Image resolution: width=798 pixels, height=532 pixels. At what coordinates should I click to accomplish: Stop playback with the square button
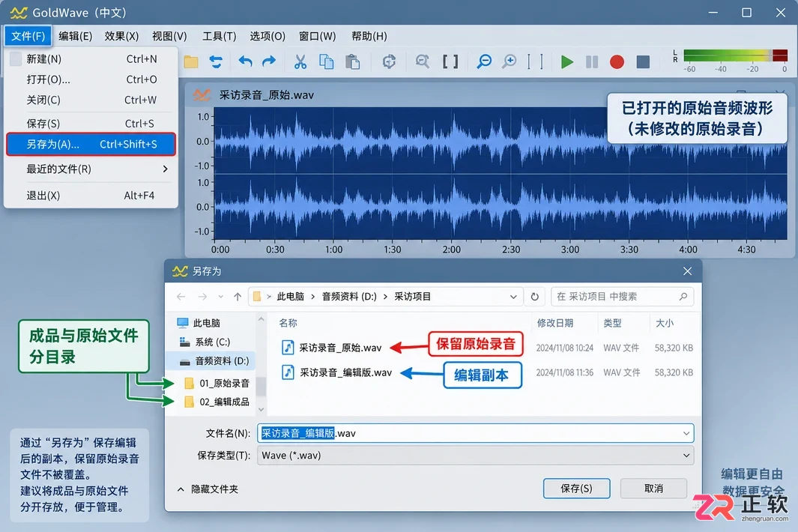(x=643, y=62)
